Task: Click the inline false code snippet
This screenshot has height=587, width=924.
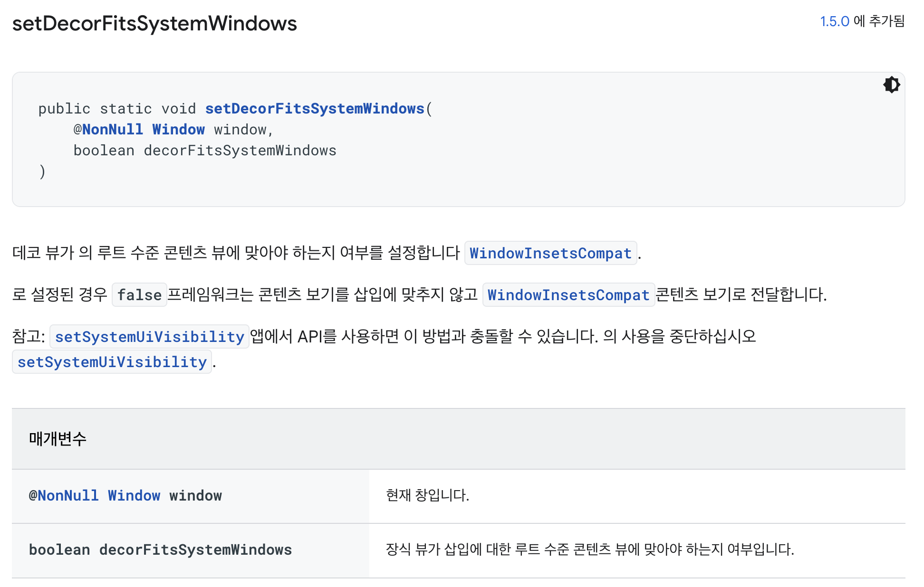Action: (139, 295)
